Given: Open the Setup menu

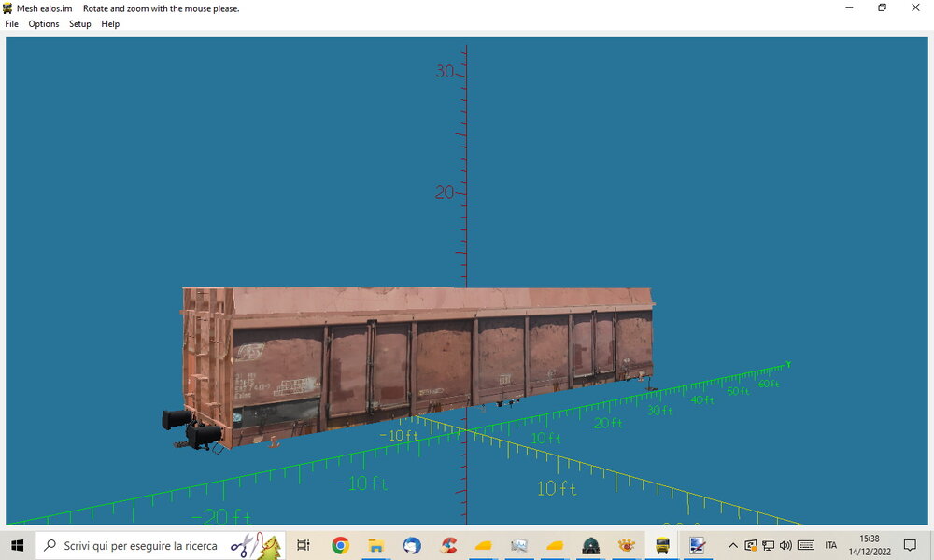Looking at the screenshot, I should (x=79, y=24).
